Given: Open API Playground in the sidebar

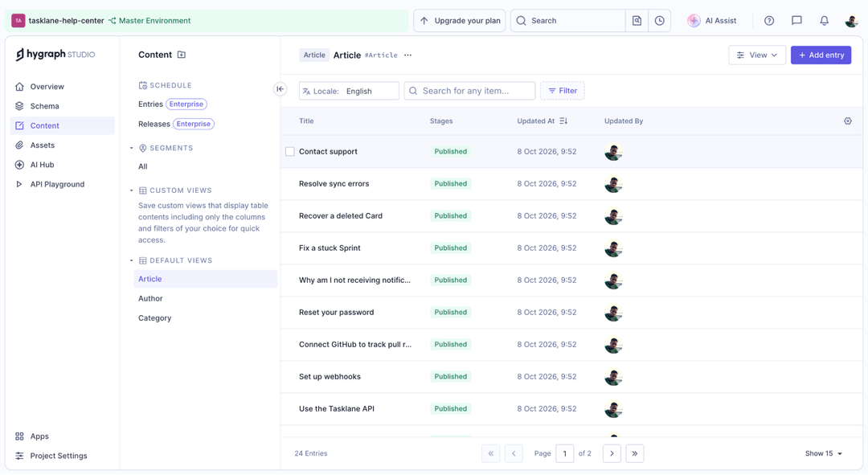Looking at the screenshot, I should point(62,184).
